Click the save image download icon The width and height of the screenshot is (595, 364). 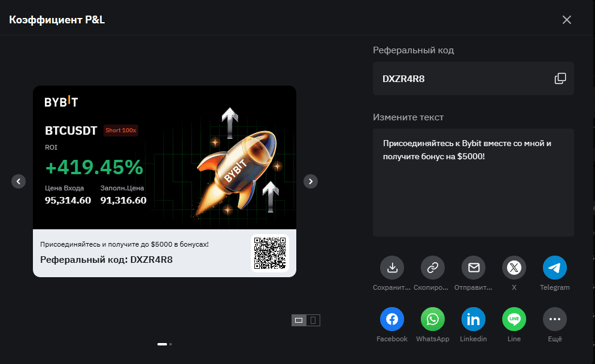click(392, 268)
